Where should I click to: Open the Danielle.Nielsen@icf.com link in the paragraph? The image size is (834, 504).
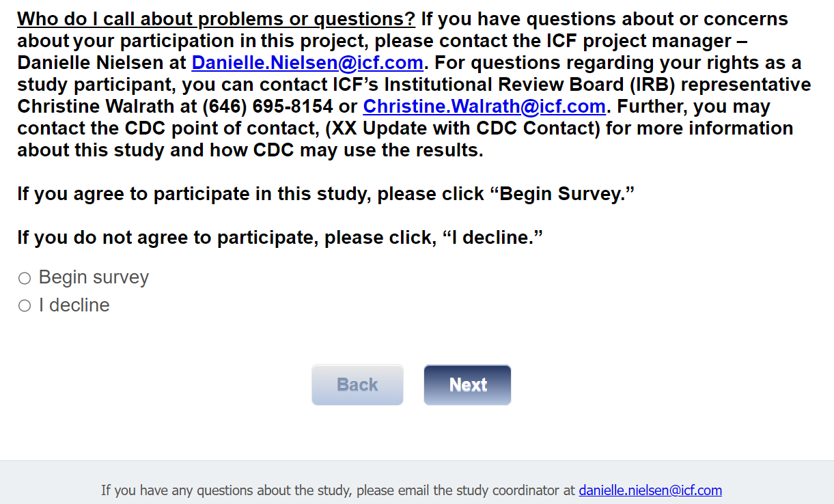[x=307, y=63]
